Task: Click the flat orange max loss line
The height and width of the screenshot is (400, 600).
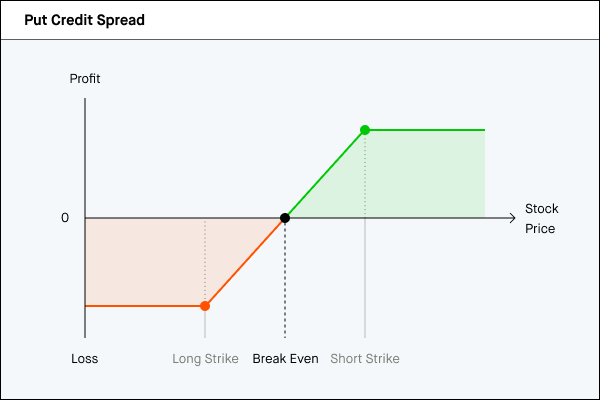Action: pos(145,306)
